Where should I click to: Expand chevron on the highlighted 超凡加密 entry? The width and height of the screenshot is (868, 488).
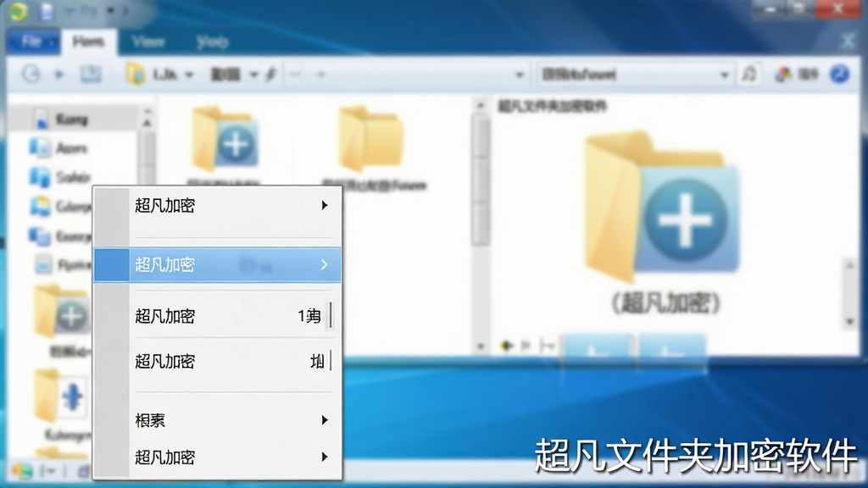[x=325, y=265]
